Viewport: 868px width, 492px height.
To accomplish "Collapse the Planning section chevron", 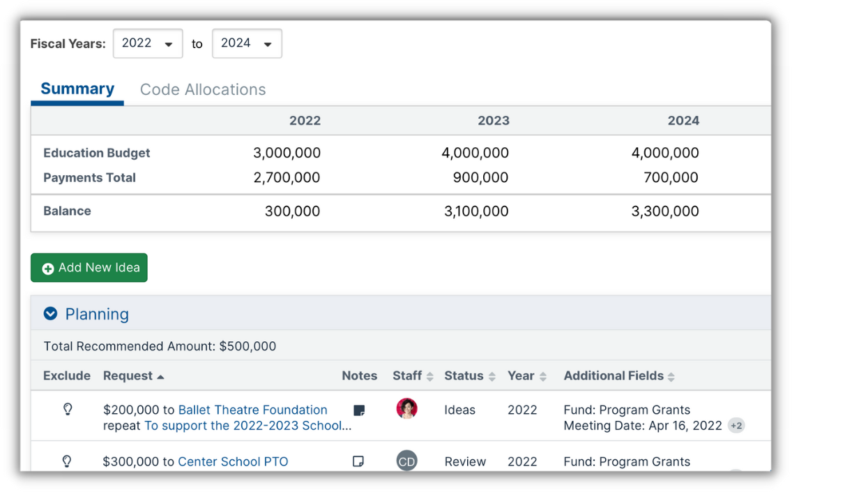I will click(50, 314).
